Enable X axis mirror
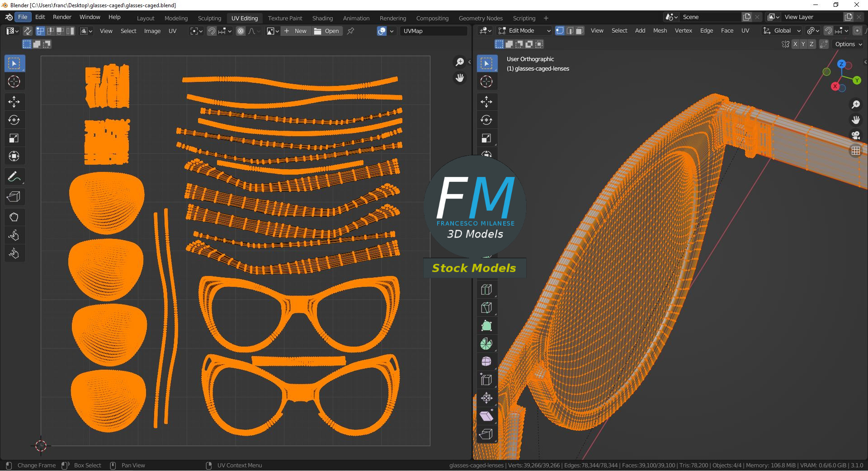This screenshot has width=868, height=471. (x=795, y=44)
